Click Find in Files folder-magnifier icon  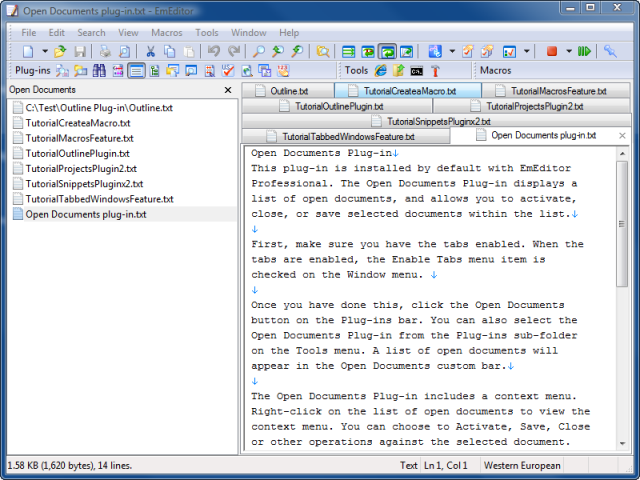[323, 51]
